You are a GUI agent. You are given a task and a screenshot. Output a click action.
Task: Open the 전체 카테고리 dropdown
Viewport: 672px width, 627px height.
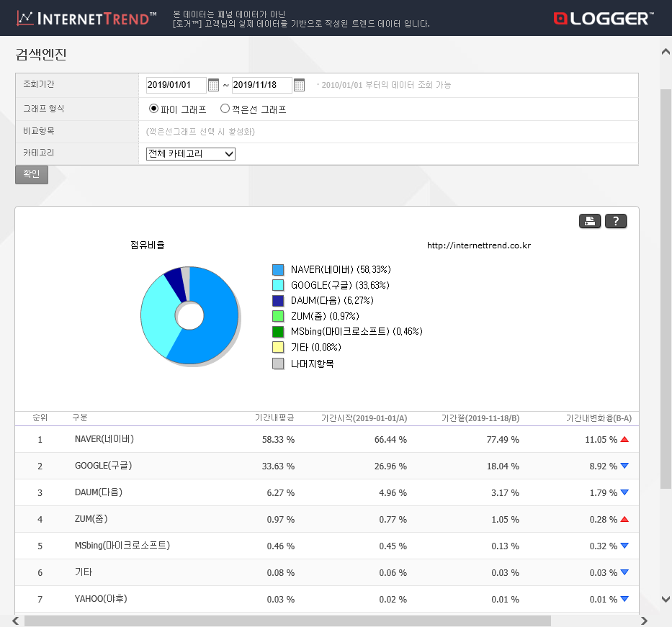(x=191, y=154)
